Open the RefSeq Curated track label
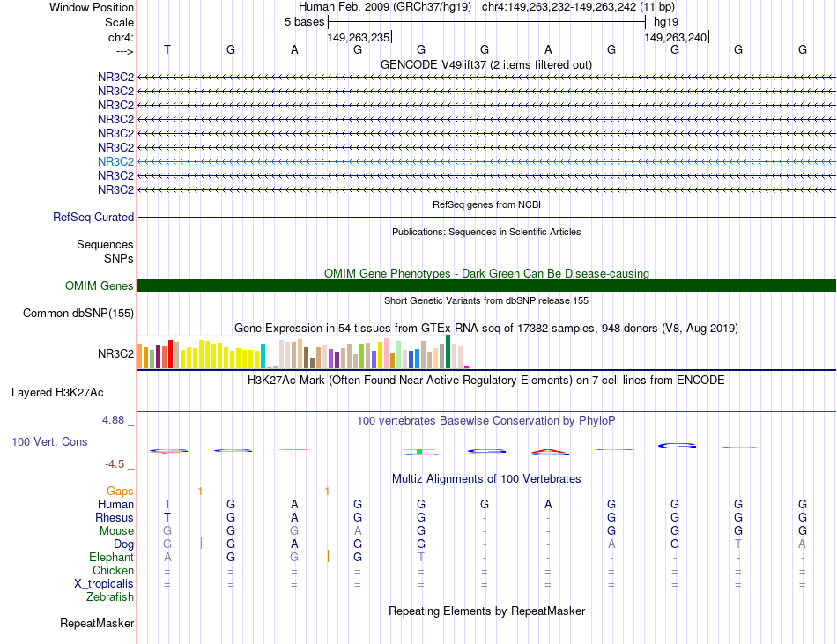 click(x=93, y=217)
